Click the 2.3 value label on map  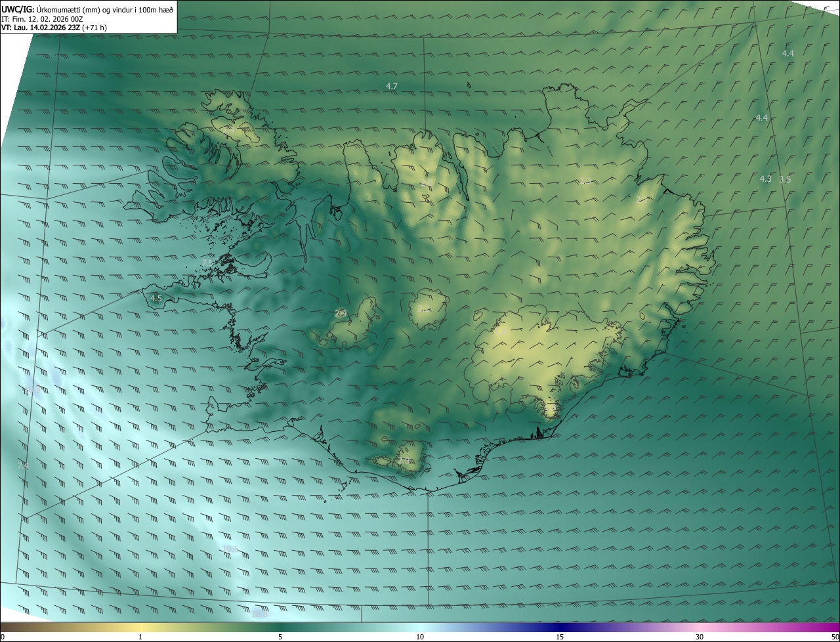pyautogui.click(x=585, y=181)
